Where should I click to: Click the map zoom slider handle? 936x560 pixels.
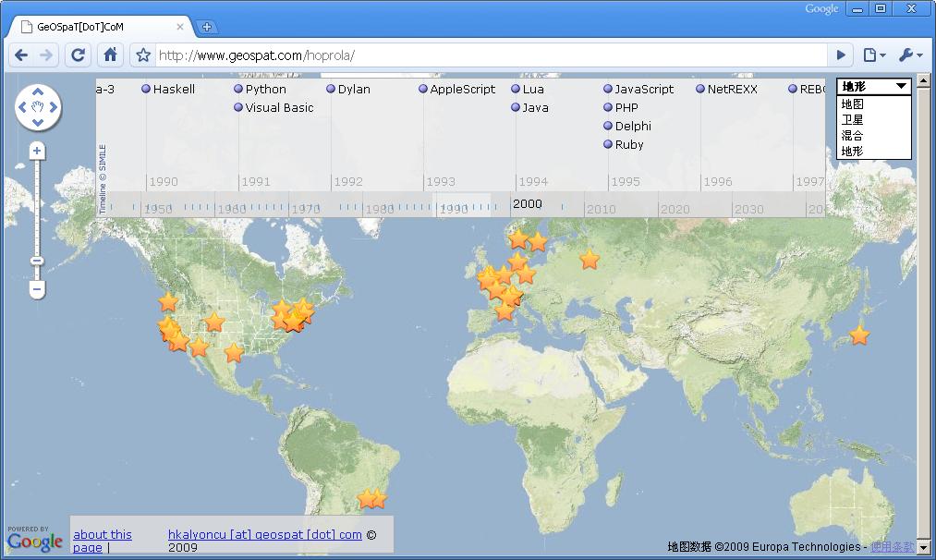pos(37,261)
